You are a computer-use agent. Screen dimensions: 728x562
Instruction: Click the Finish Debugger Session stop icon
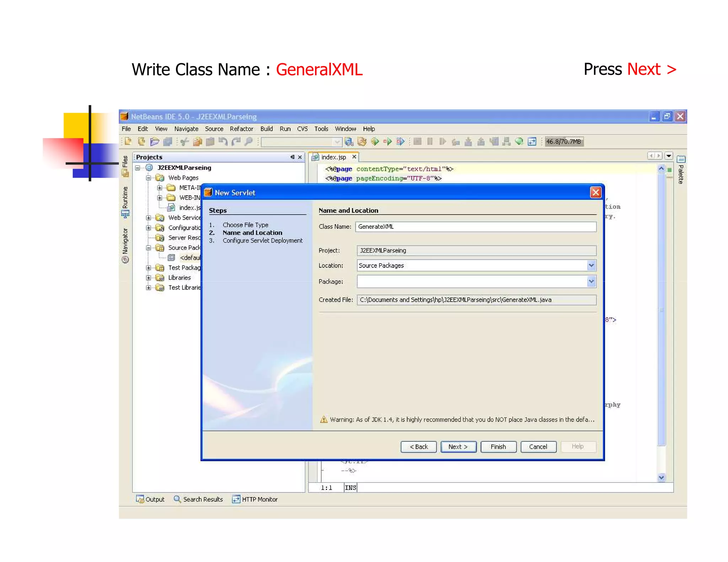click(418, 142)
